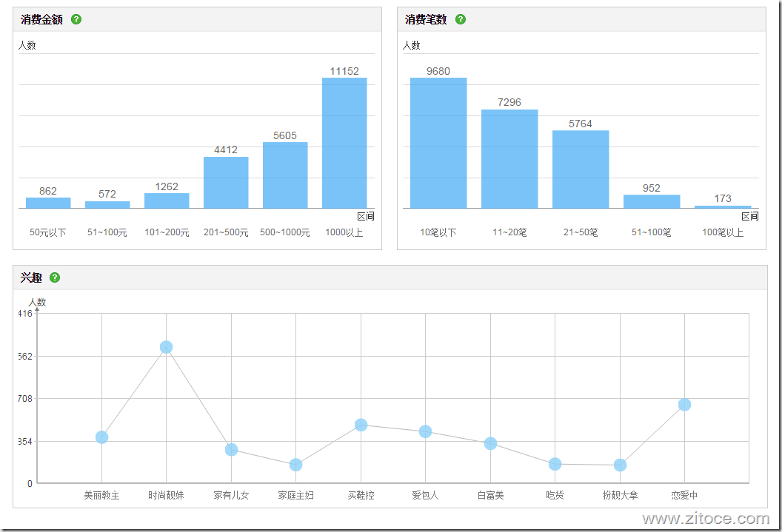Click the 白富美 data point

pyautogui.click(x=490, y=443)
